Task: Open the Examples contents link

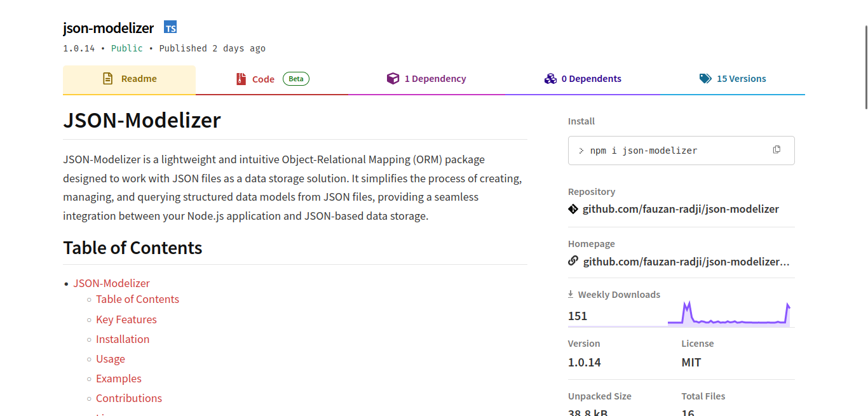Action: (x=119, y=379)
